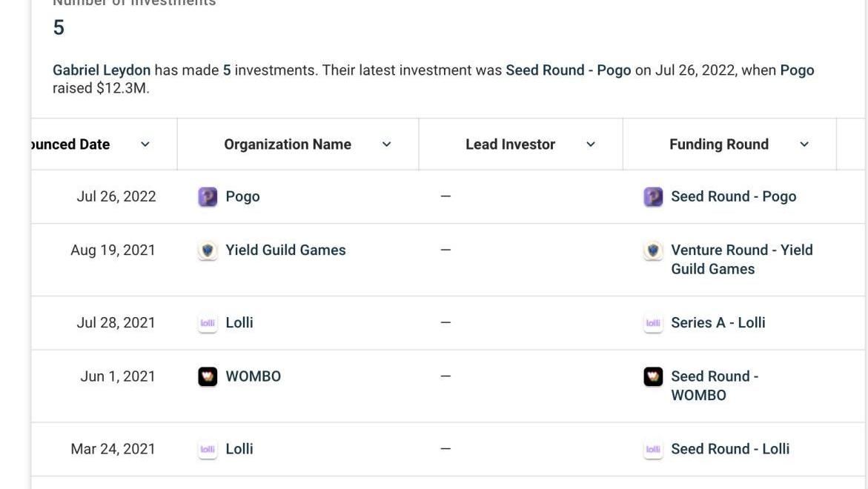Click the WOMBO logo icon in Organization Name column
The image size is (868, 489).
[x=208, y=376]
